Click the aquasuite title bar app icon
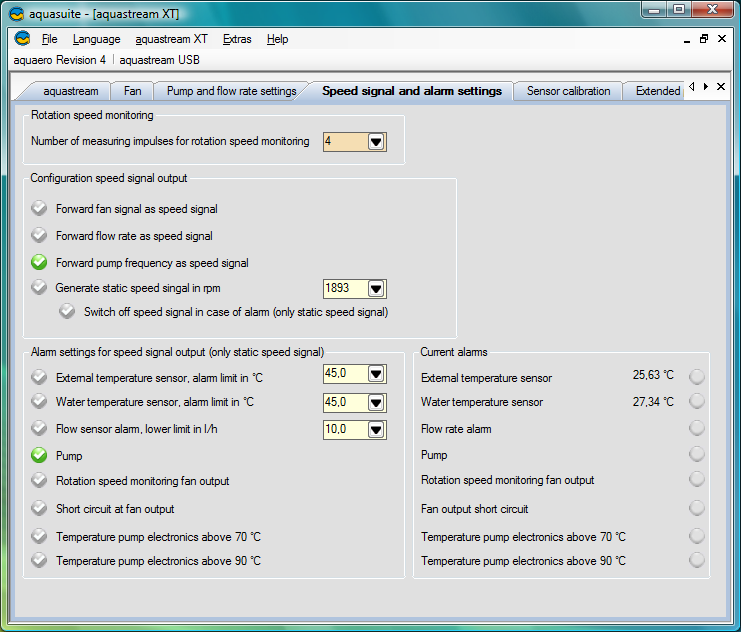 click(17, 14)
